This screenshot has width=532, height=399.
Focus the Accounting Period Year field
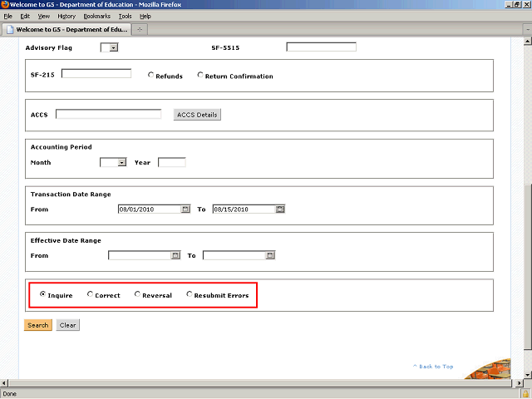(x=172, y=163)
